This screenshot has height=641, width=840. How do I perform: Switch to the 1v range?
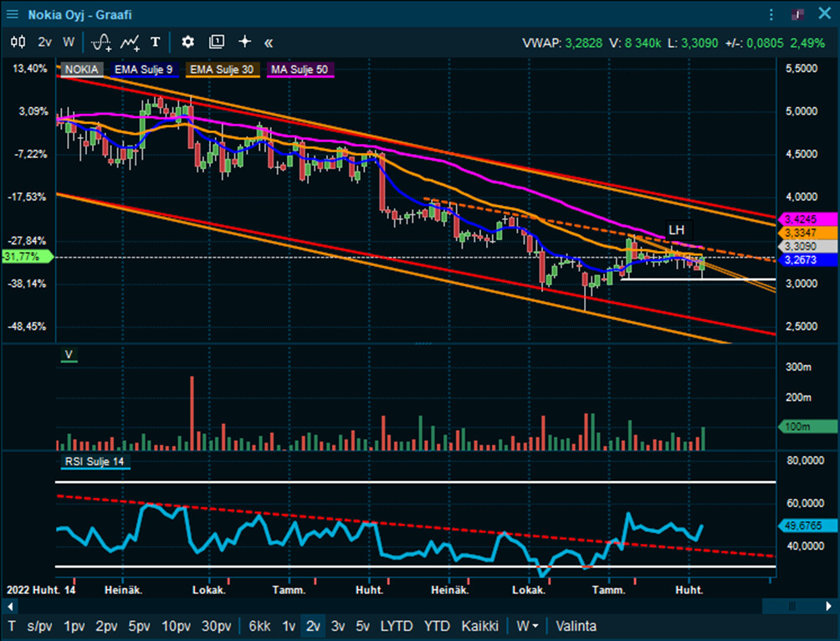[x=289, y=626]
